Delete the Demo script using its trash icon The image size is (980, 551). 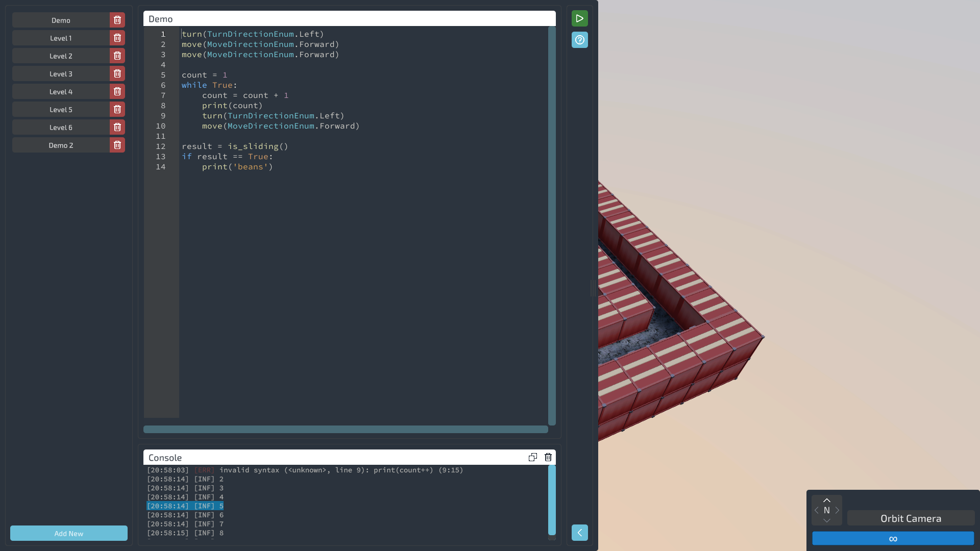[117, 20]
